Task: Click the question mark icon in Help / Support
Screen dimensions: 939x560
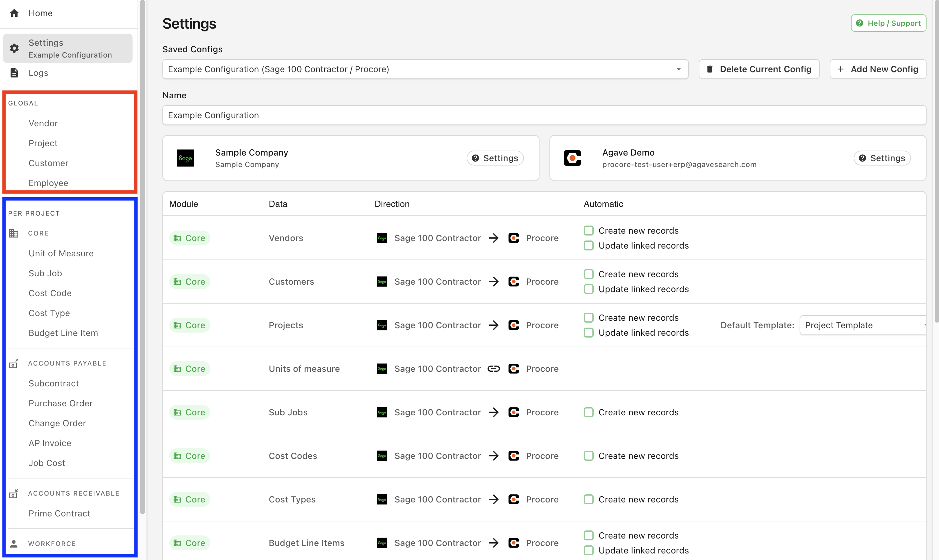Action: click(x=859, y=23)
